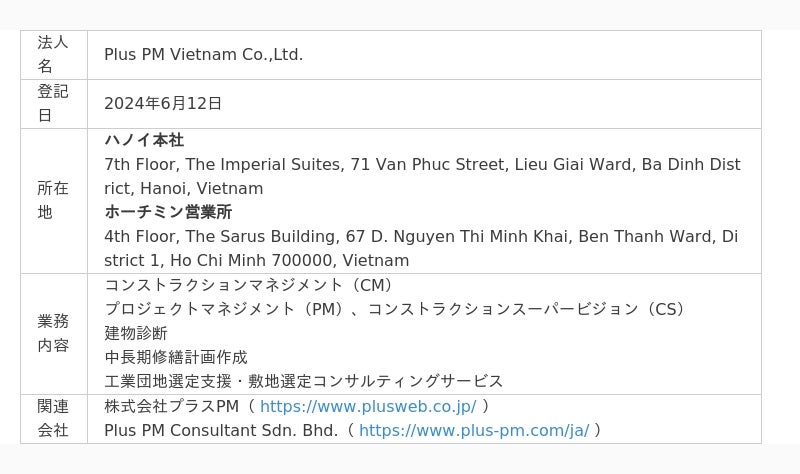Viewport: 800px width, 474px height.
Task: Open the plus-pm.com/ja link
Action: tap(474, 430)
